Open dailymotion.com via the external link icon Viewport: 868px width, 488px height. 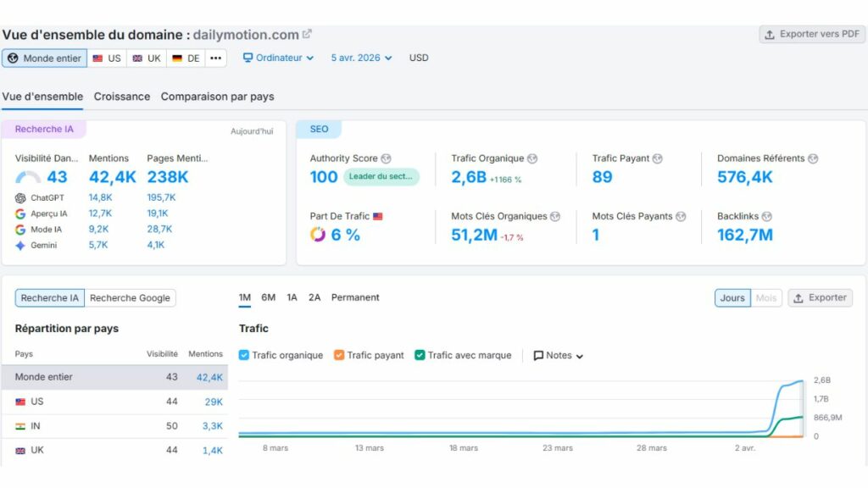pos(306,33)
